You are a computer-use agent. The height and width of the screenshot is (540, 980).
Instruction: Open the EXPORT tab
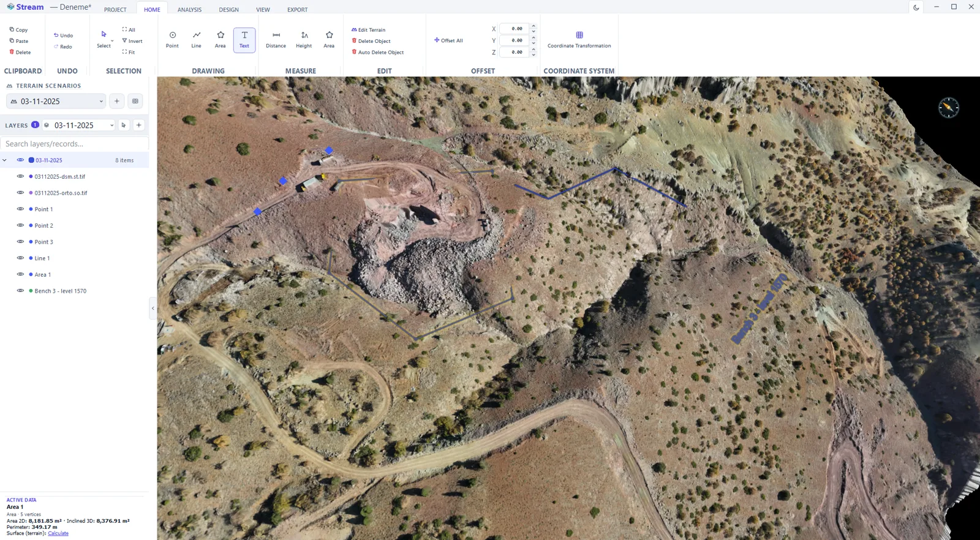click(x=298, y=10)
